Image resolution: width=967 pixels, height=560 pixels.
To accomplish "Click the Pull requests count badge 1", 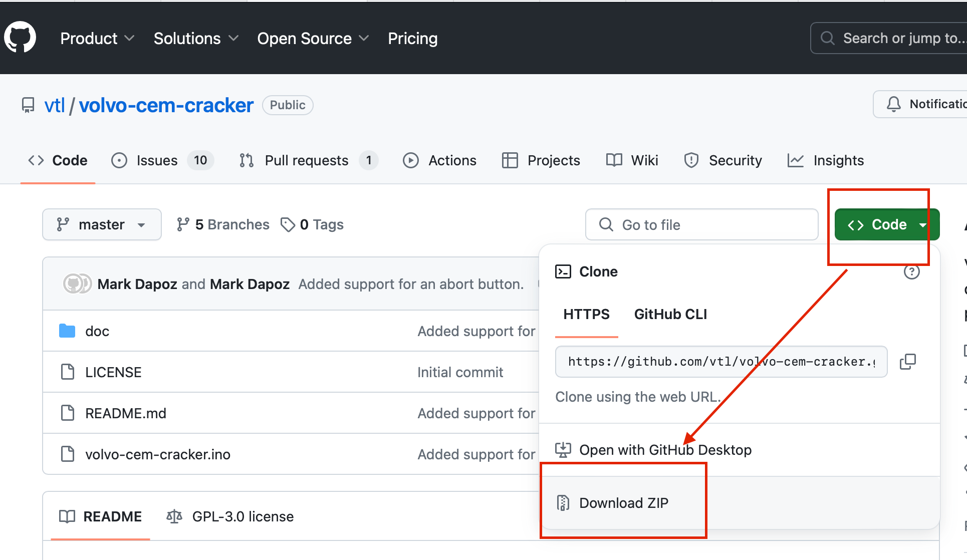I will (x=369, y=160).
